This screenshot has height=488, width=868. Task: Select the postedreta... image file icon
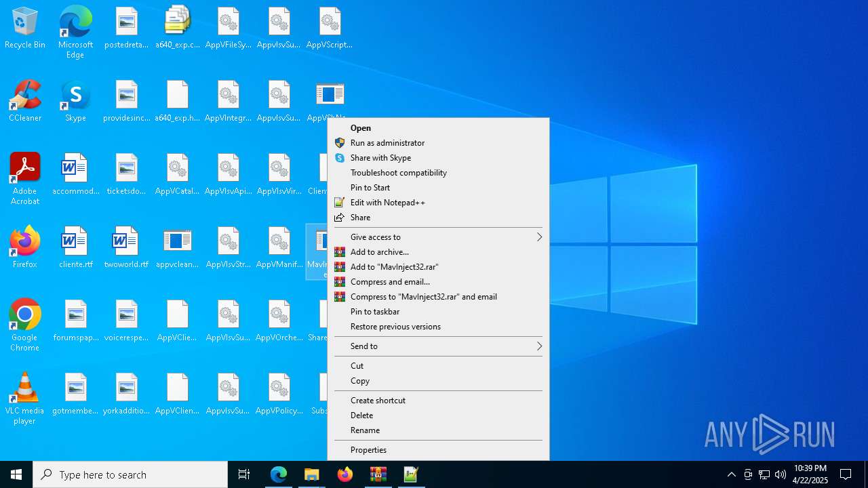click(x=126, y=28)
